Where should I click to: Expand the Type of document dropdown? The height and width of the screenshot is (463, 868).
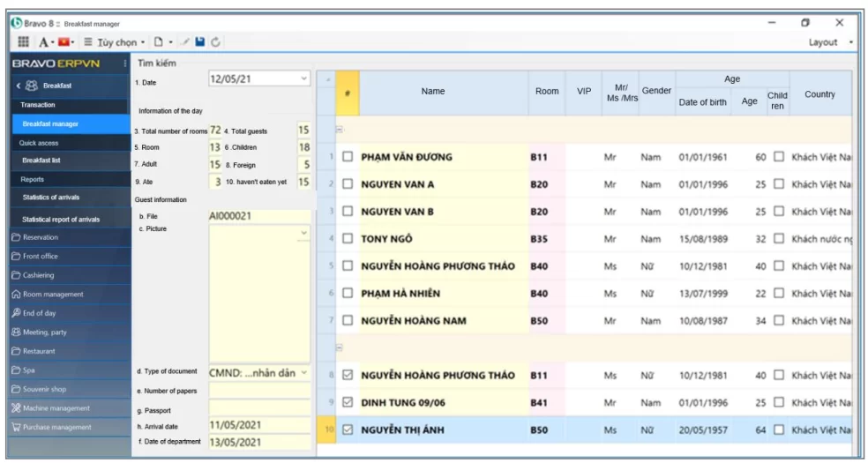click(304, 373)
